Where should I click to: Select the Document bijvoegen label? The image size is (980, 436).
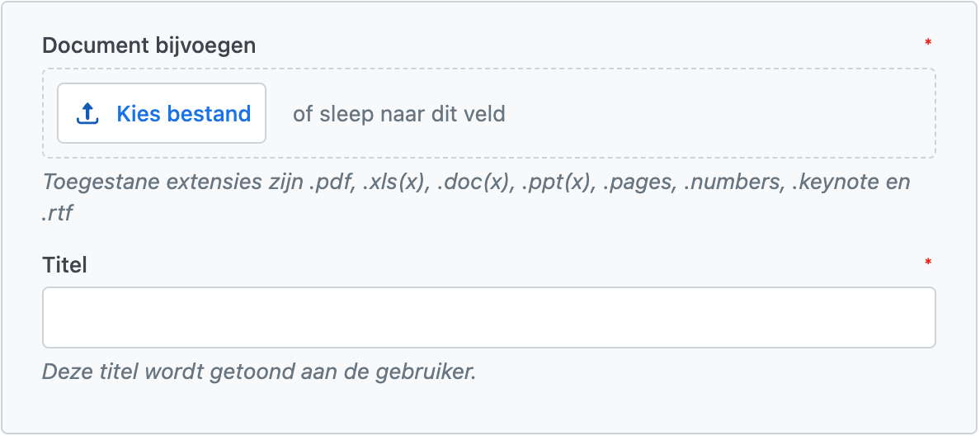tap(149, 45)
